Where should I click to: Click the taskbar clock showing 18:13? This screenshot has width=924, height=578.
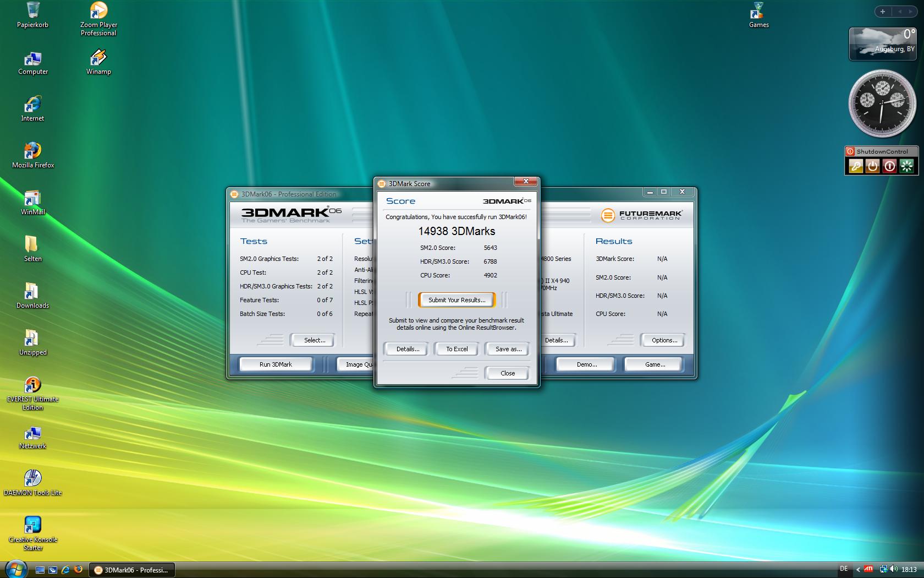click(909, 570)
